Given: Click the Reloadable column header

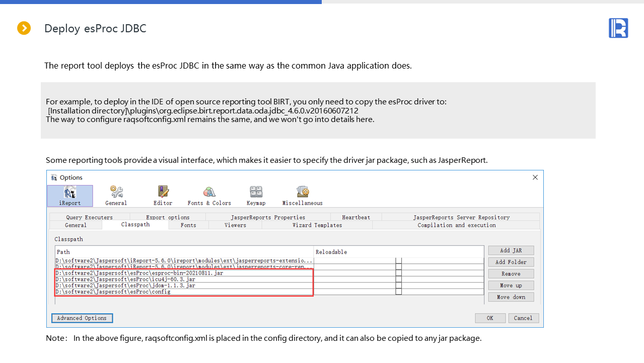Looking at the screenshot, I should coord(398,252).
